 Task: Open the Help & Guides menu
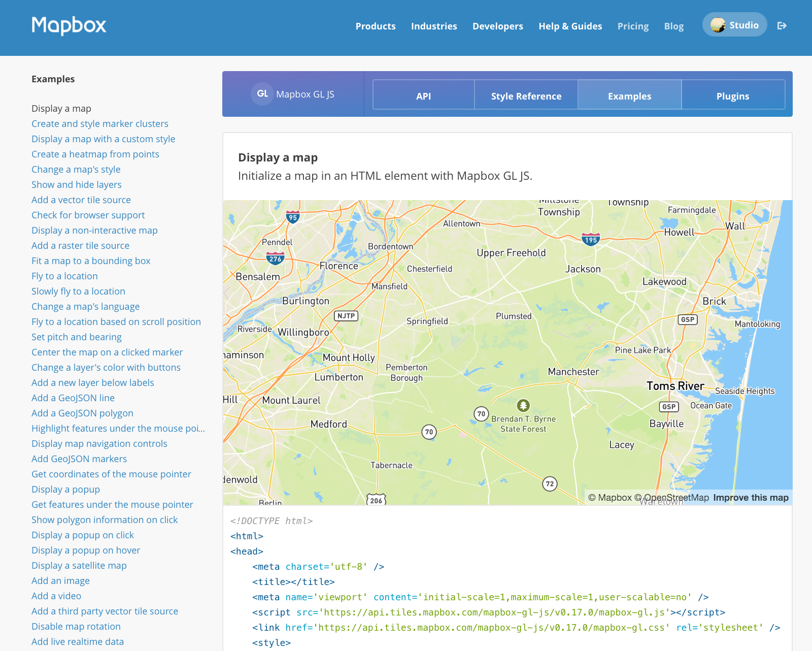570,26
